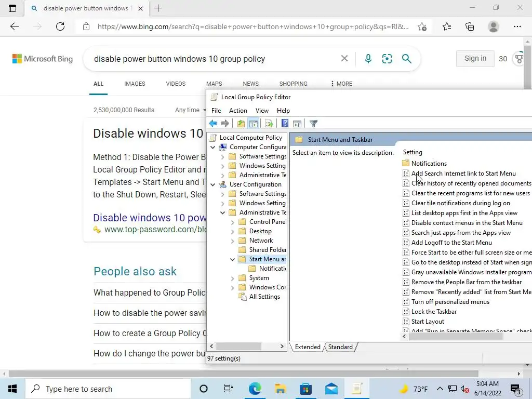This screenshot has width=532, height=399.
Task: Click the Bing search text field
Action: coord(214,59)
